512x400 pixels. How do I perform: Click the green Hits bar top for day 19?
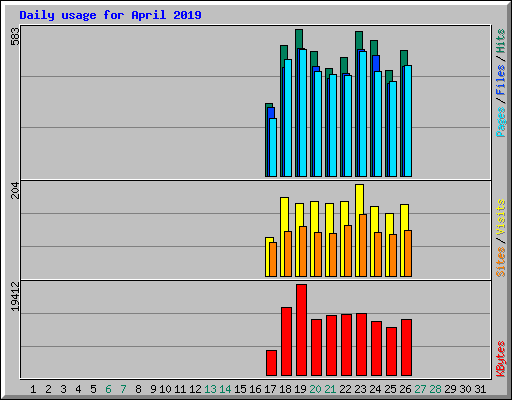tap(299, 38)
